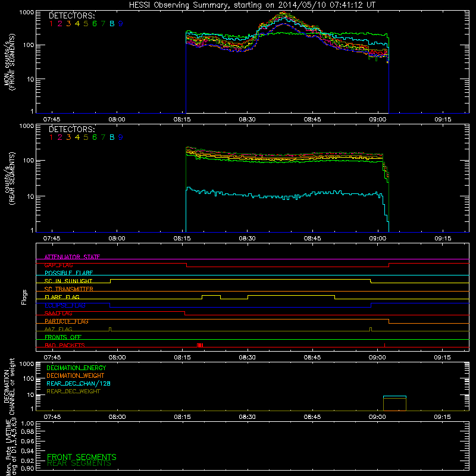Click the DECIMATION_ENERGY legend entry
This screenshot has height=476, width=476.
point(76,368)
